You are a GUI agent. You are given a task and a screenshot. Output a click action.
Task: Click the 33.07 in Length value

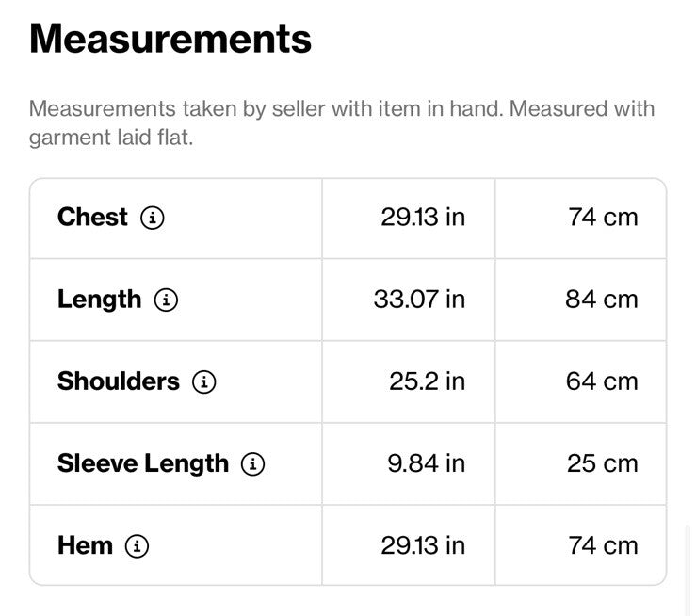419,300
